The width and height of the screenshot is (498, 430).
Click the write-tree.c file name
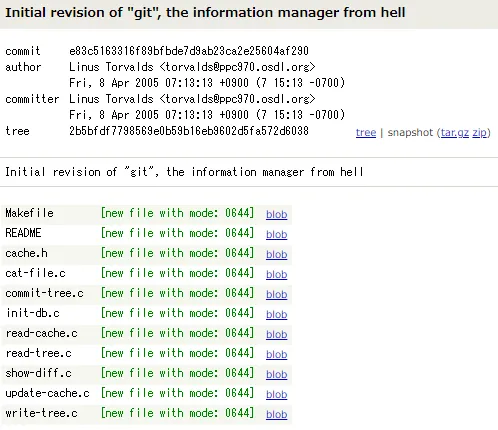(x=41, y=413)
